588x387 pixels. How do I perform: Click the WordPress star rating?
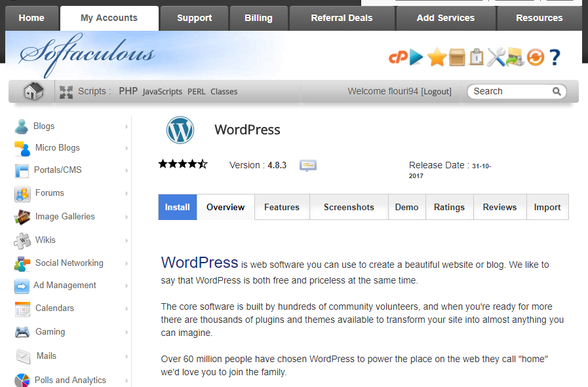pos(183,164)
